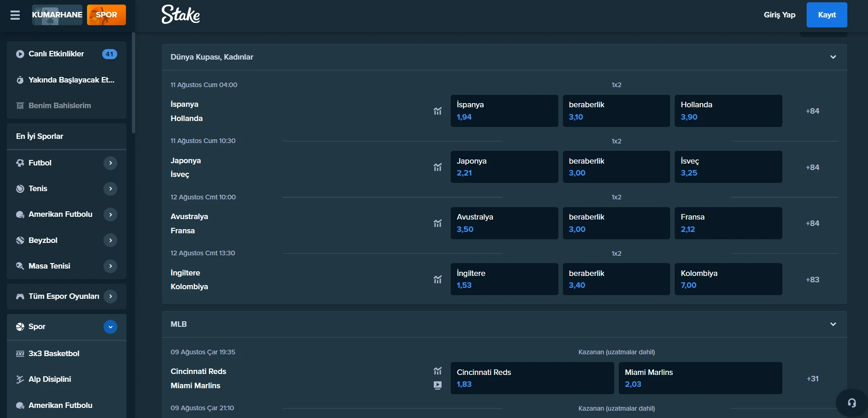Click the Benim Bahislerim ticket icon
The image size is (868, 418).
coord(20,106)
